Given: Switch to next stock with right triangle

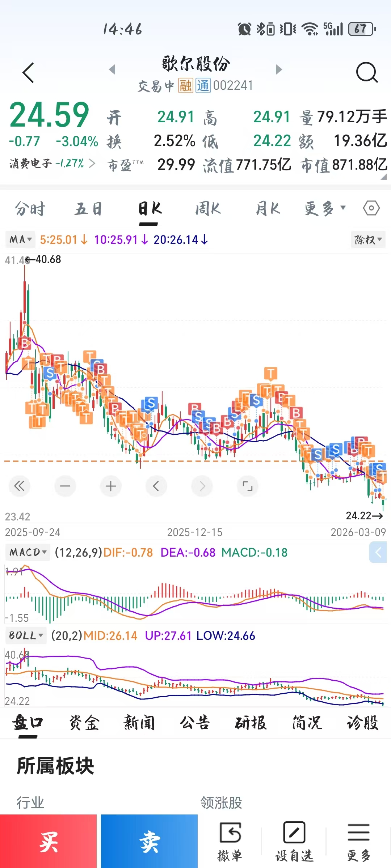Looking at the screenshot, I should click(x=278, y=69).
